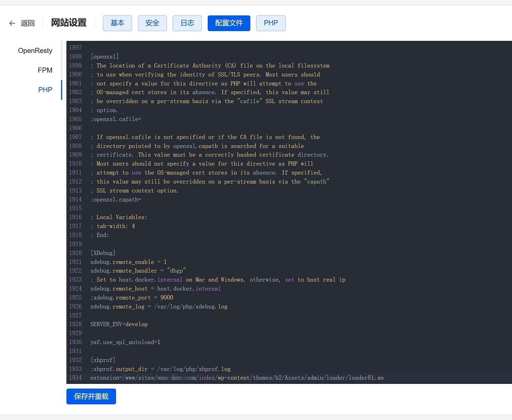The height and width of the screenshot is (420, 512).
Task: Switch to the 安全 tab
Action: point(152,23)
